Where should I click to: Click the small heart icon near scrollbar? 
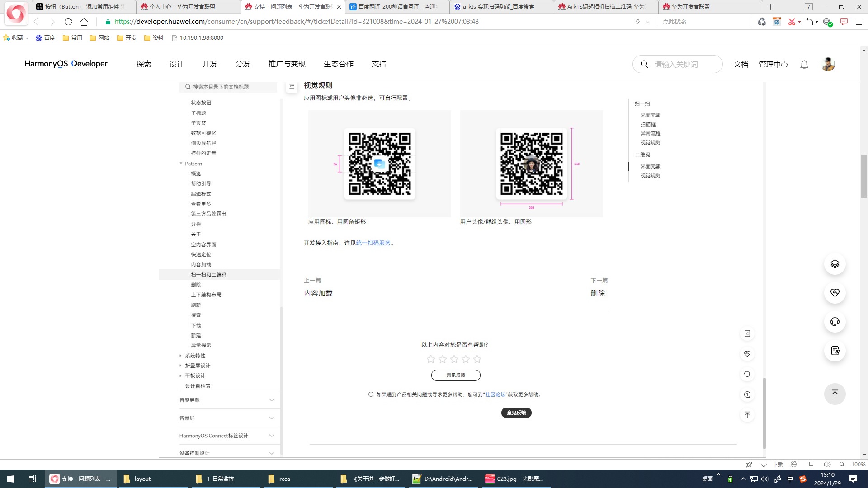tap(747, 354)
